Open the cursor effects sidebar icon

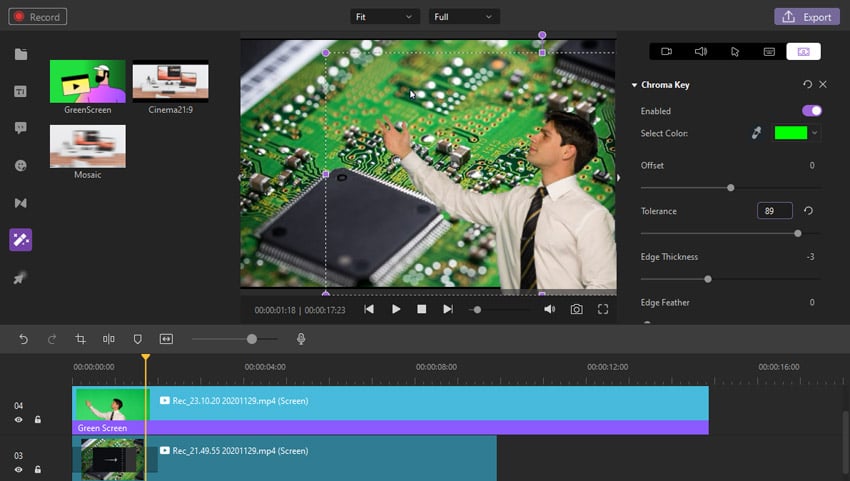[20, 278]
